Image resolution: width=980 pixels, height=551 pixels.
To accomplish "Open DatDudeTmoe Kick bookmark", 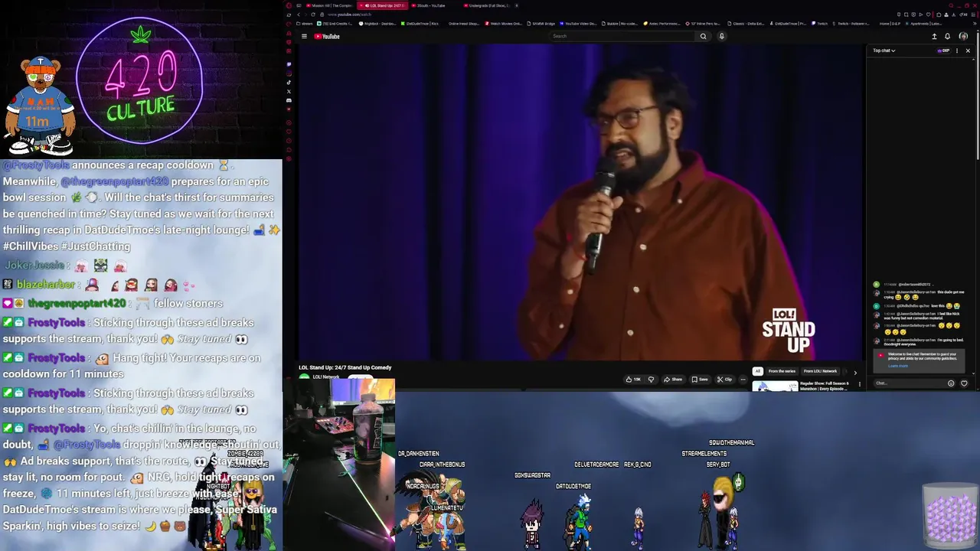I will (420, 24).
